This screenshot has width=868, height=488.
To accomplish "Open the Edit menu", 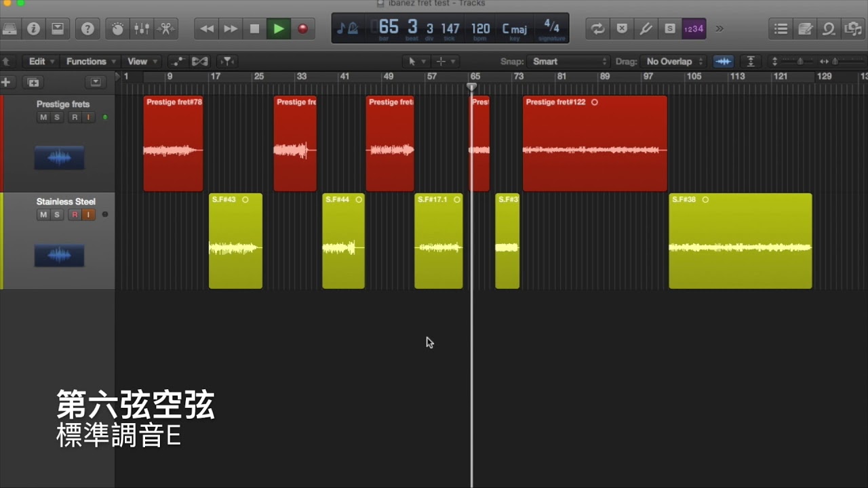I will pyautogui.click(x=41, y=61).
